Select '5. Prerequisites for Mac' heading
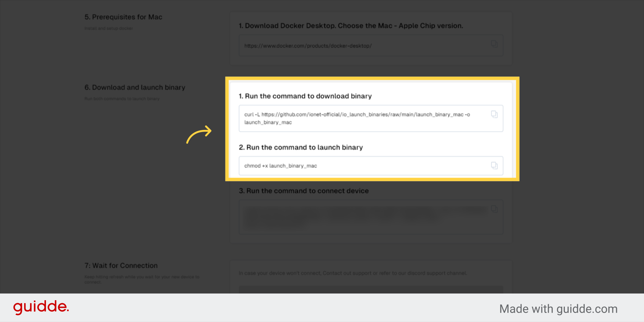Image resolution: width=644 pixels, height=322 pixels. point(123,17)
